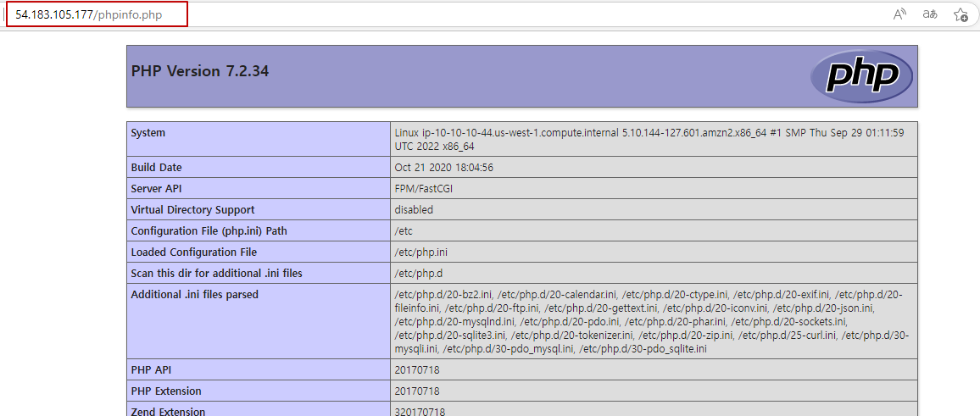Click the 'Server API' row label
Image resolution: width=980 pixels, height=416 pixels.
[x=156, y=189]
